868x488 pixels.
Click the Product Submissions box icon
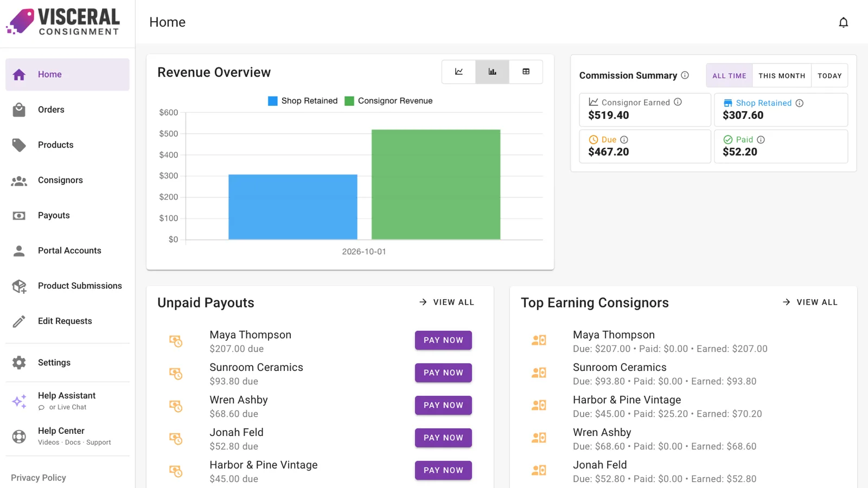19,286
